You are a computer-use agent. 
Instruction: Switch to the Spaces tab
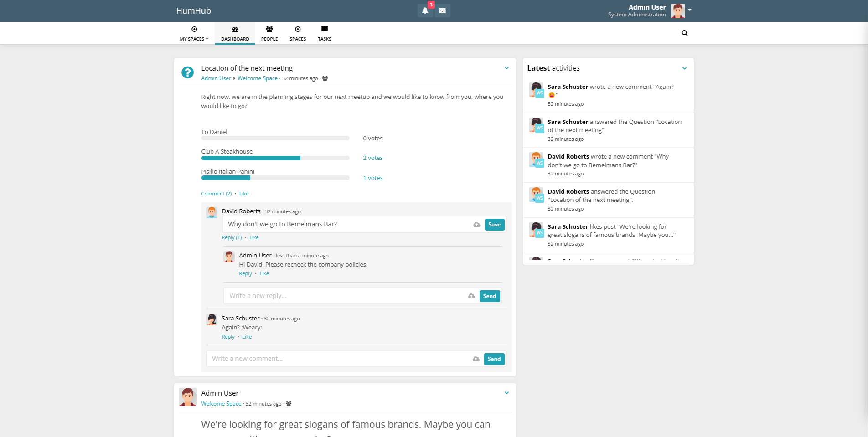[x=297, y=33]
